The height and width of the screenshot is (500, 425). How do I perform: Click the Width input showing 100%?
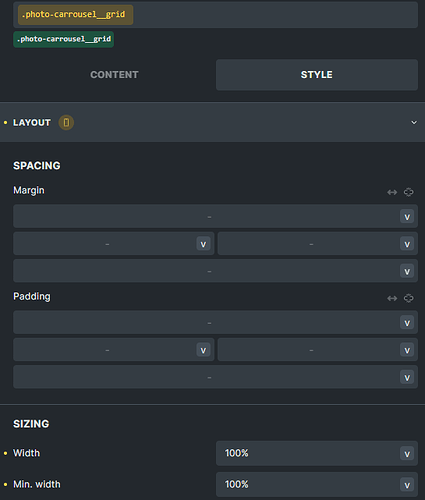(308, 453)
